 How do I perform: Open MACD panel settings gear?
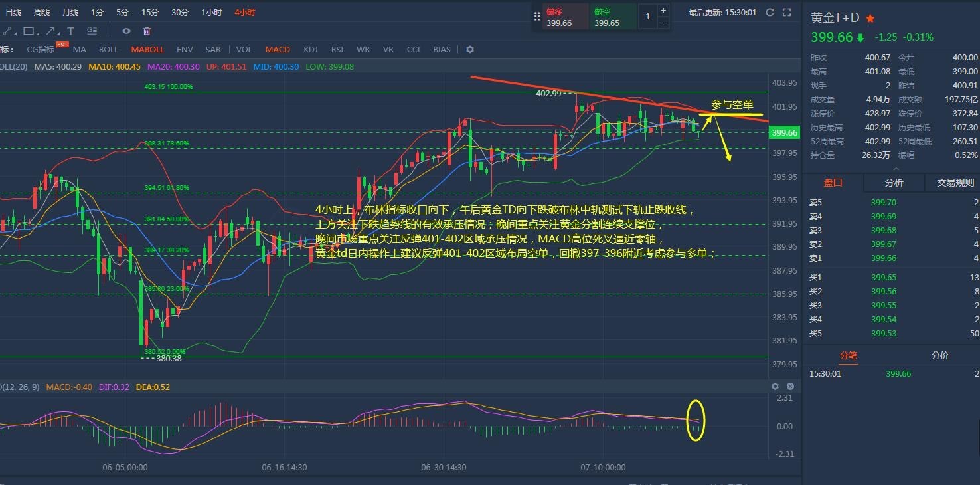click(775, 386)
